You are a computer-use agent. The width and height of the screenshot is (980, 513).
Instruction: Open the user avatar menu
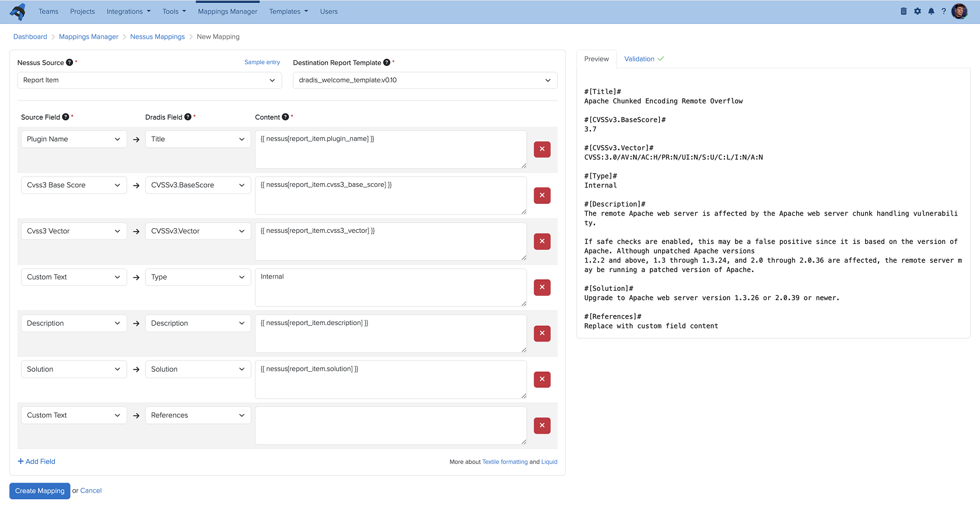960,11
